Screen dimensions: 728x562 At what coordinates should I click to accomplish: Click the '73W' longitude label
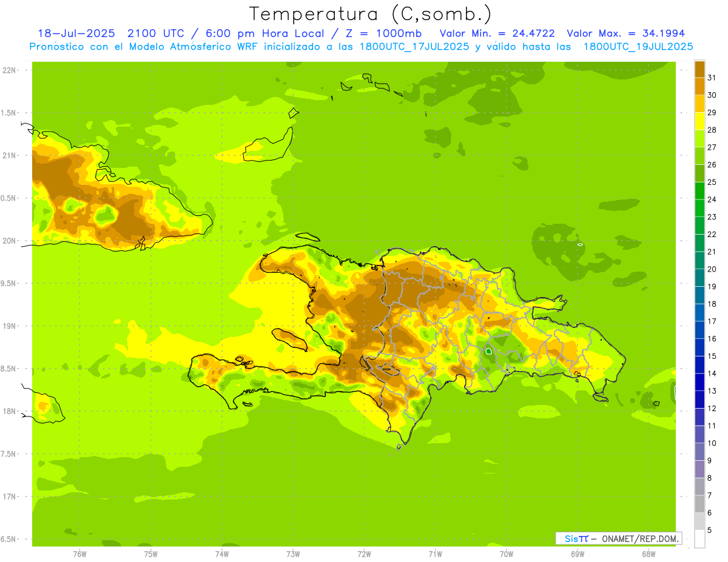tap(293, 554)
